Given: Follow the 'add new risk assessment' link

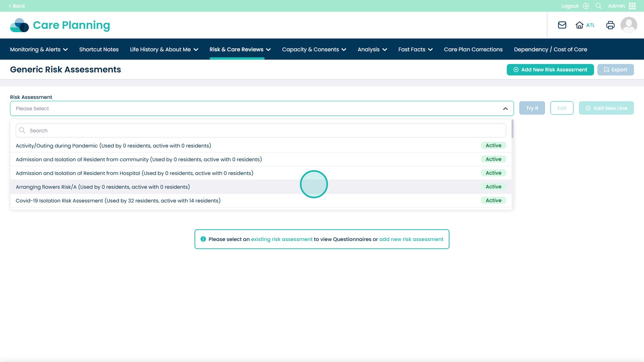Looking at the screenshot, I should coord(411,239).
